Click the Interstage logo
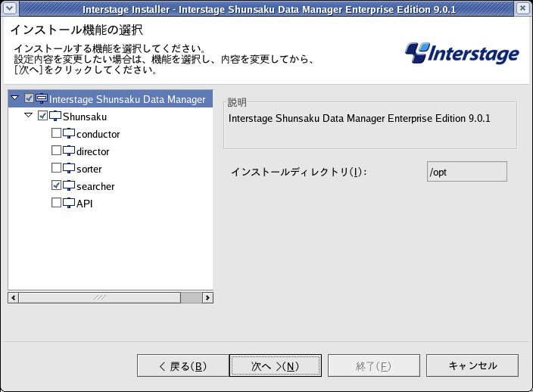Viewport: 533px width, 392px height. 462,53
